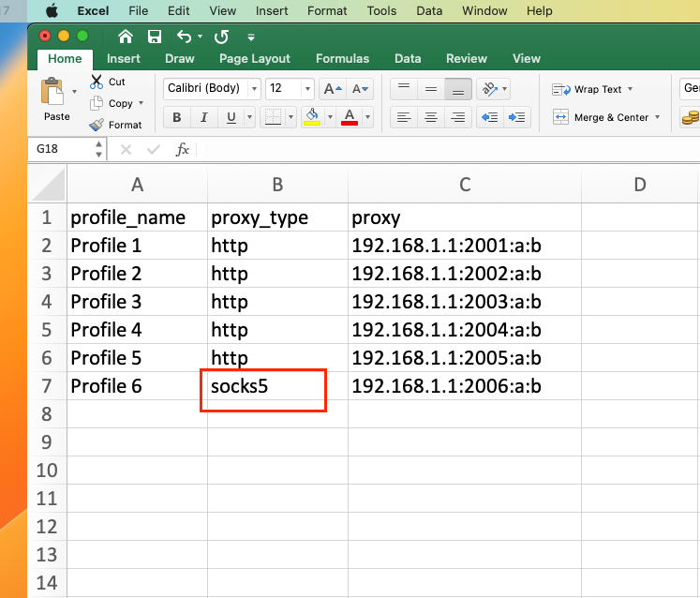The width and height of the screenshot is (700, 598).
Task: Toggle italic formatting
Action: click(204, 117)
